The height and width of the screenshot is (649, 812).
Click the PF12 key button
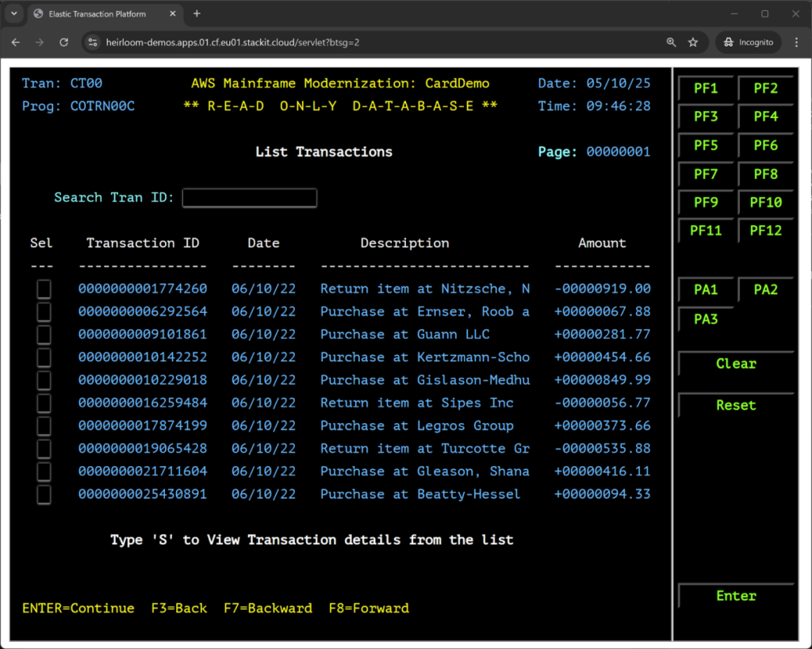[x=765, y=231]
